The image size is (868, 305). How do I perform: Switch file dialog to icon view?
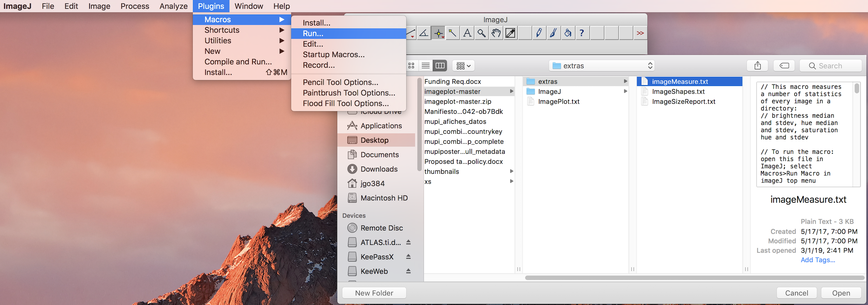tap(411, 66)
